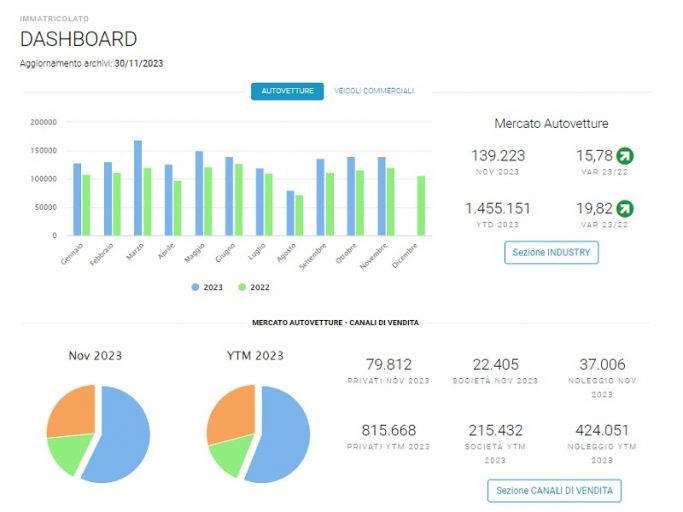683x512 pixels.
Task: Click the 1.455.151 YTD 2023 figure
Action: [497, 208]
